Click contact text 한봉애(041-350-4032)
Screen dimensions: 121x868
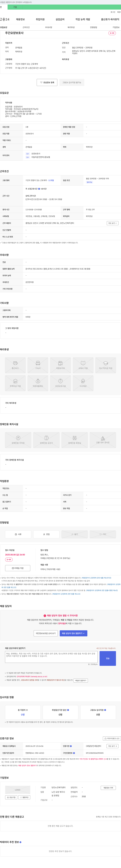point(35,753)
